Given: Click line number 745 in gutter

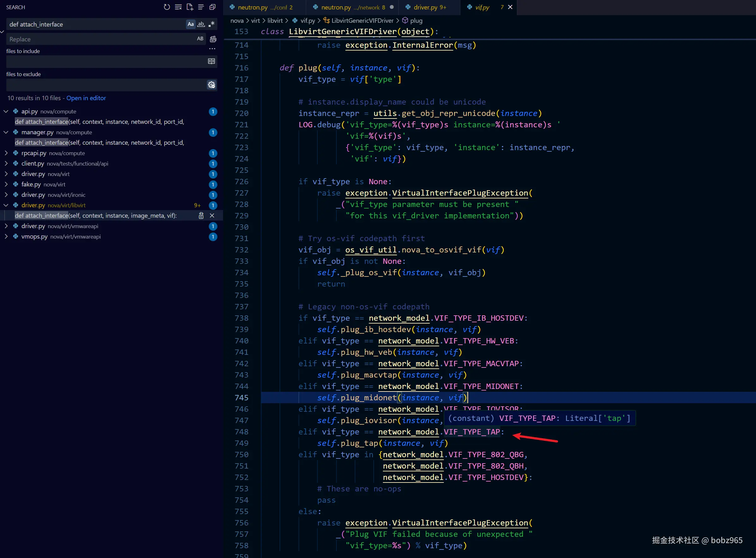Looking at the screenshot, I should point(241,398).
